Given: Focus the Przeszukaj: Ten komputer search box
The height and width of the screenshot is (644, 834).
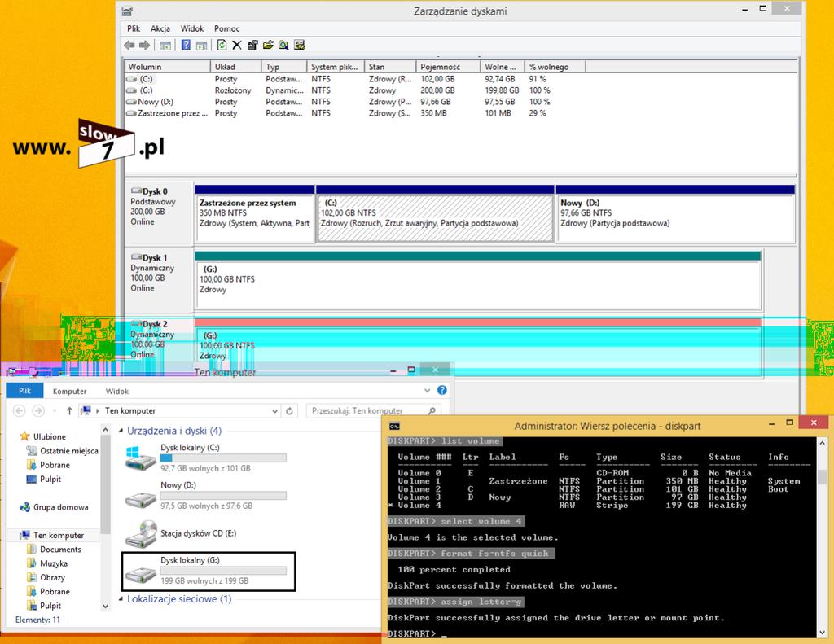Looking at the screenshot, I should (373, 410).
